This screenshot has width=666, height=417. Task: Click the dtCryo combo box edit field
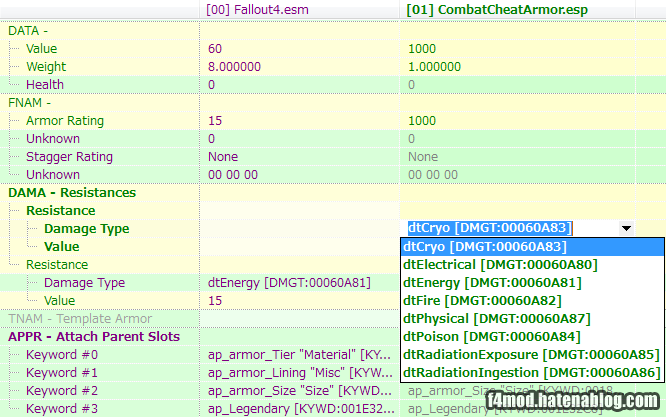[510, 228]
